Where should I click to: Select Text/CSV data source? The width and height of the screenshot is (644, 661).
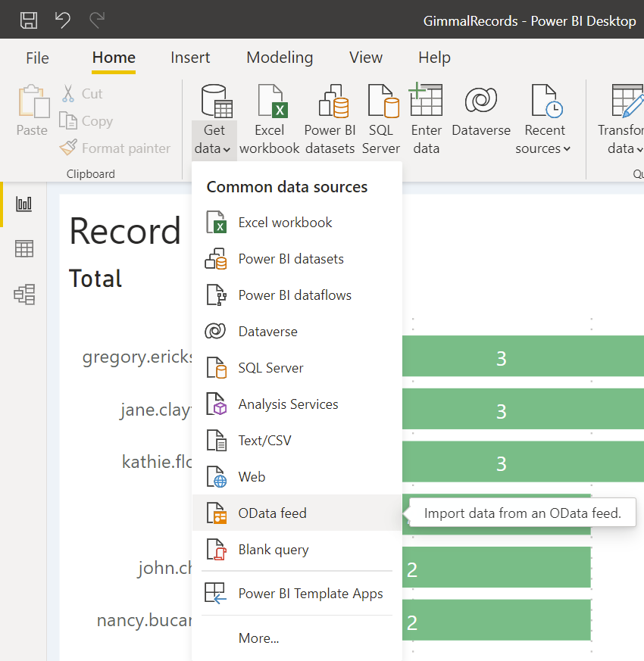(297, 440)
